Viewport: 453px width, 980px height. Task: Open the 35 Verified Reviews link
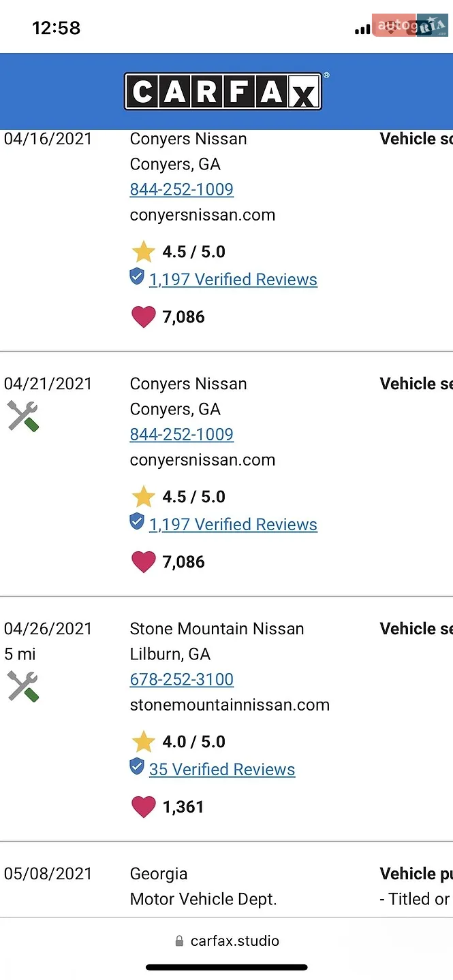pyautogui.click(x=222, y=770)
